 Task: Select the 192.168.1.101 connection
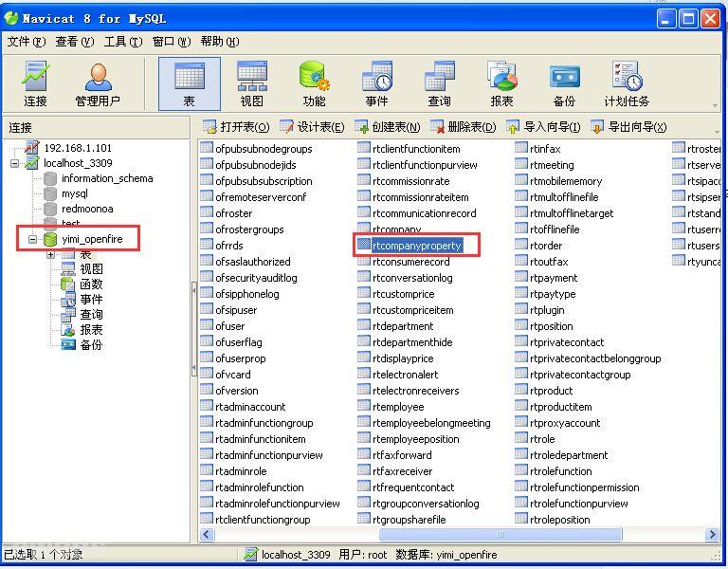78,148
